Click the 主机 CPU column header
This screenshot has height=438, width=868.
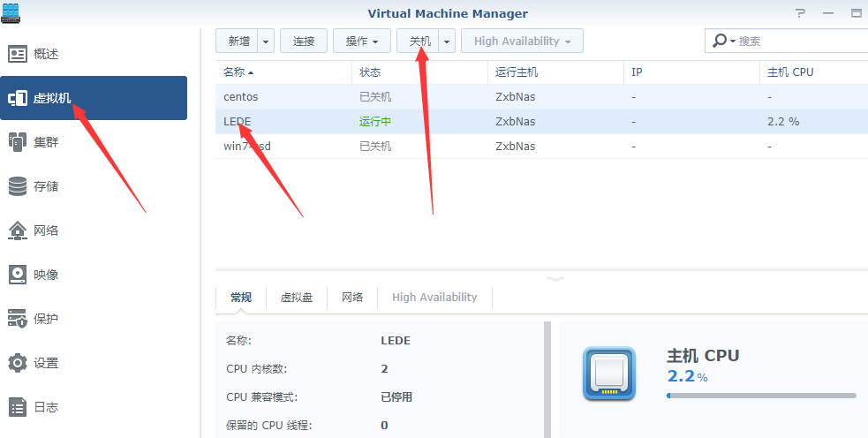(x=814, y=72)
